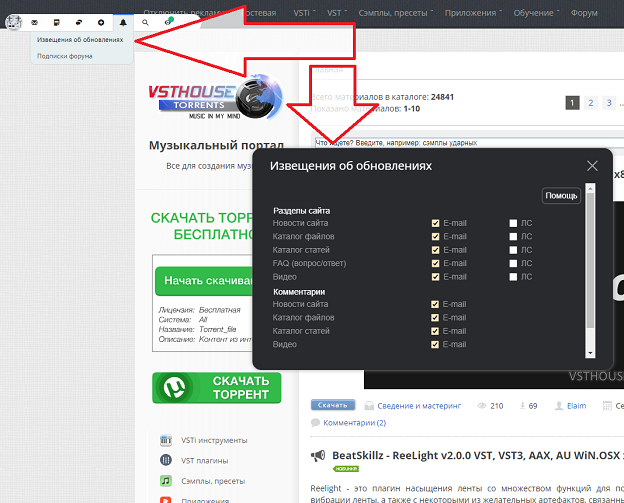Open 'VST плагины' sidebar link

(205, 461)
